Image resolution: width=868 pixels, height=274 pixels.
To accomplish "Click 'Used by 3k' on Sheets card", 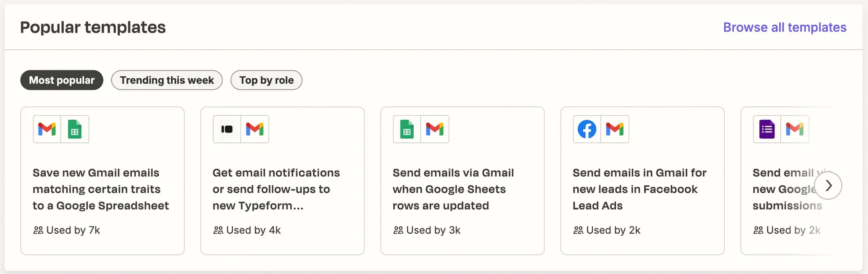I will point(427,230).
